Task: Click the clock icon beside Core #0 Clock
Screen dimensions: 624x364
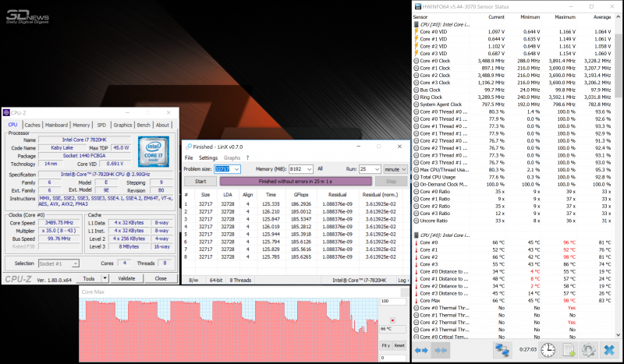Action: 417,61
